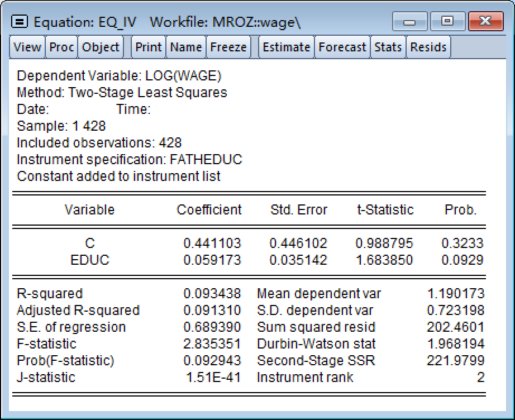Image resolution: width=515 pixels, height=420 pixels.
Task: Select the C constant row label
Action: click(89, 244)
